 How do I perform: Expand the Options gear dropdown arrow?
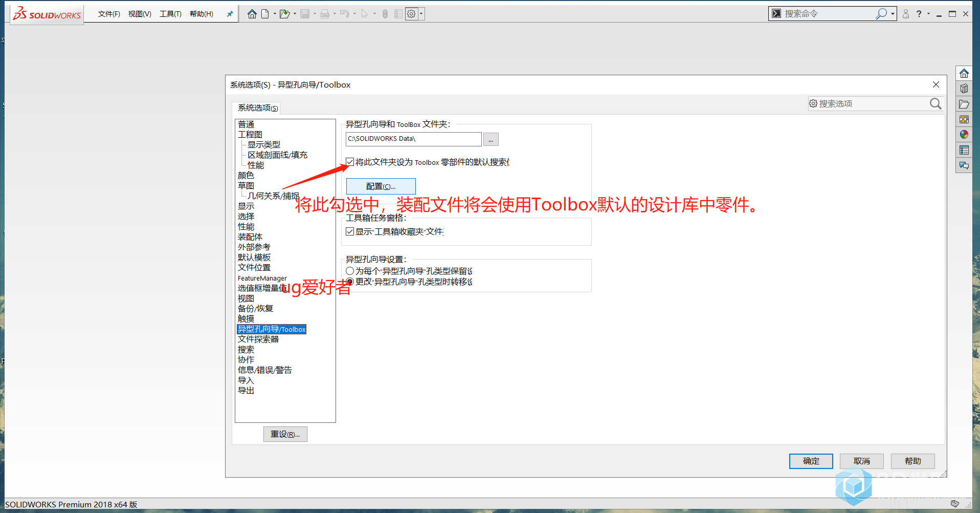(x=421, y=14)
